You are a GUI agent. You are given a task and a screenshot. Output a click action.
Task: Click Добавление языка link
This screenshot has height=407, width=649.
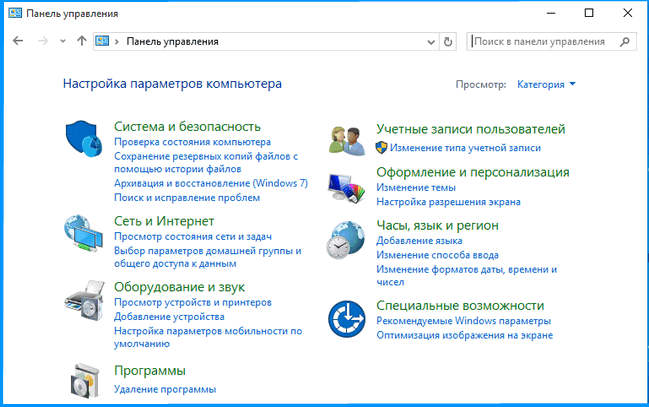419,241
